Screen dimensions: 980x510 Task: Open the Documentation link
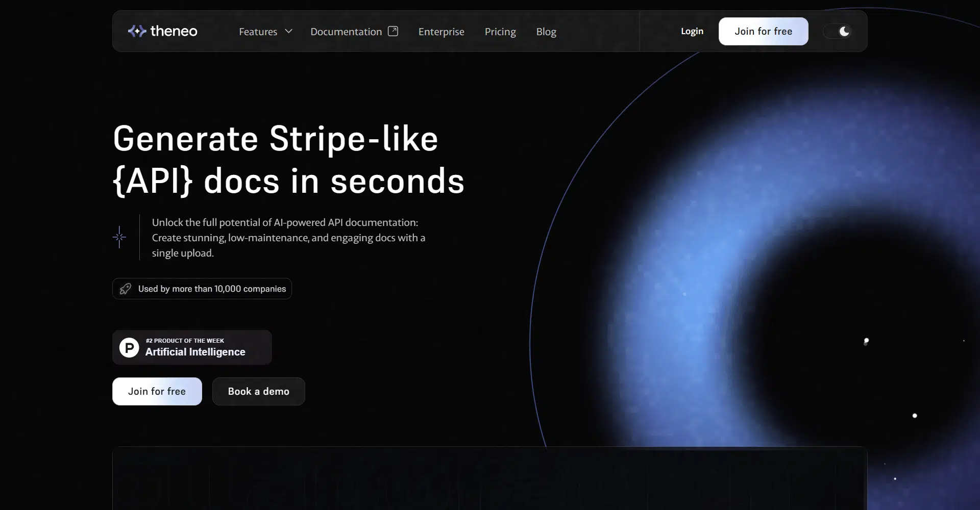(346, 32)
